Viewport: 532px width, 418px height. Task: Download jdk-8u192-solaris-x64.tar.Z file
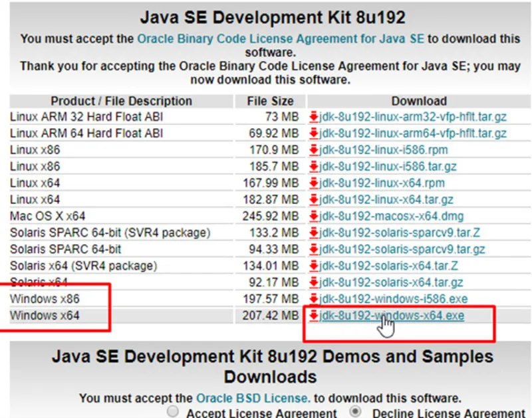tap(388, 266)
